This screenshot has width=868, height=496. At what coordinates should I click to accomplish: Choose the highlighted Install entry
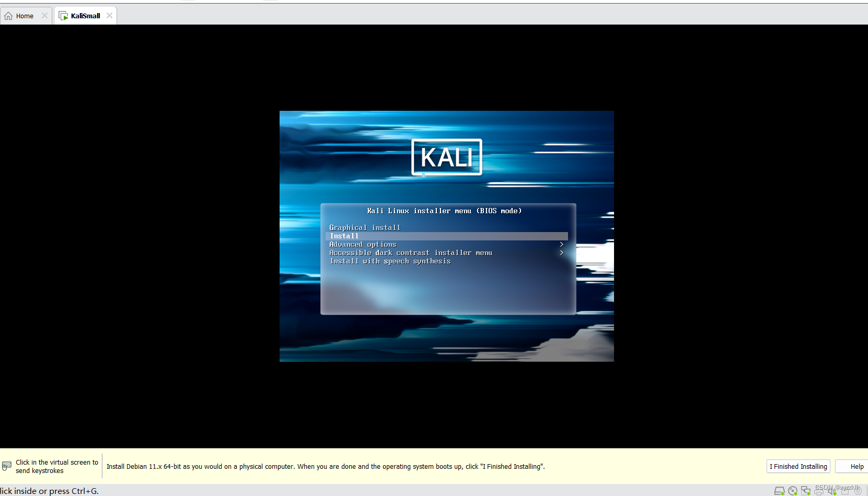click(446, 236)
